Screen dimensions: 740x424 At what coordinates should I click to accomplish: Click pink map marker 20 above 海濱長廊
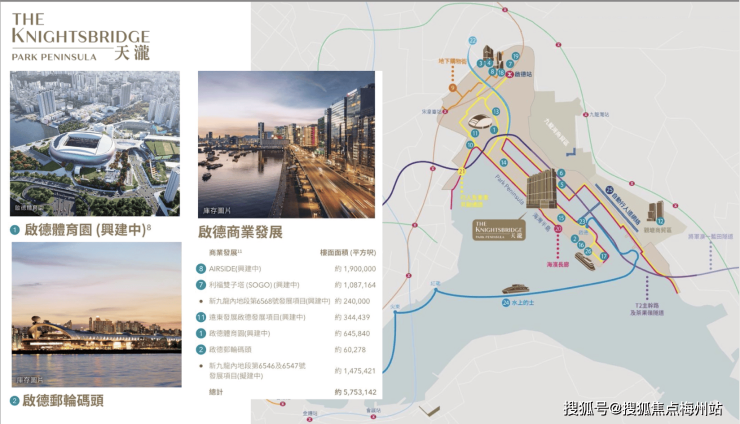[x=558, y=229]
